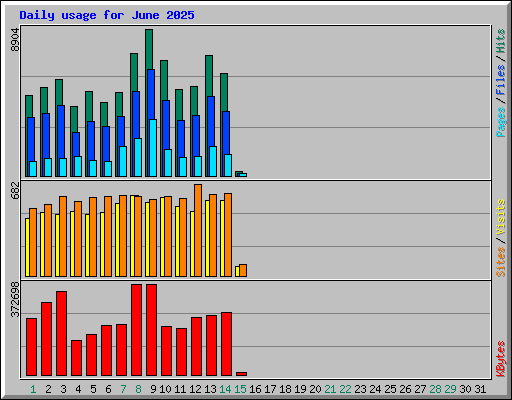Viewport: 512px width, 400px height.
Task: Click the green hits bar for day 13
Action: 209,76
